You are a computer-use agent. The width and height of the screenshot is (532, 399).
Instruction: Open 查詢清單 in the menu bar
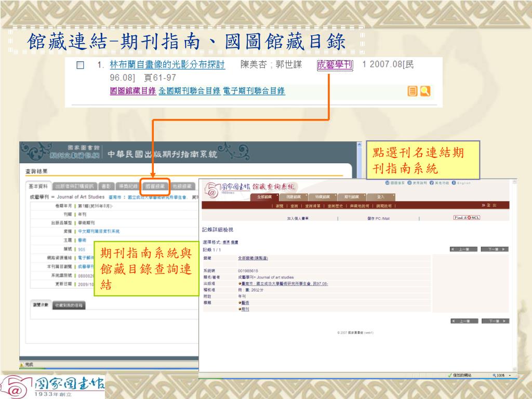(312, 206)
